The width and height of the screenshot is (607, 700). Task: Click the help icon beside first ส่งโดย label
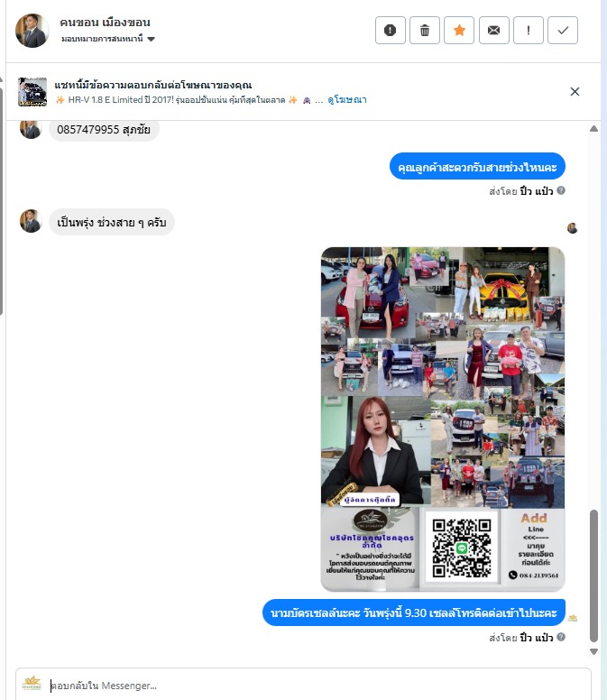point(561,190)
